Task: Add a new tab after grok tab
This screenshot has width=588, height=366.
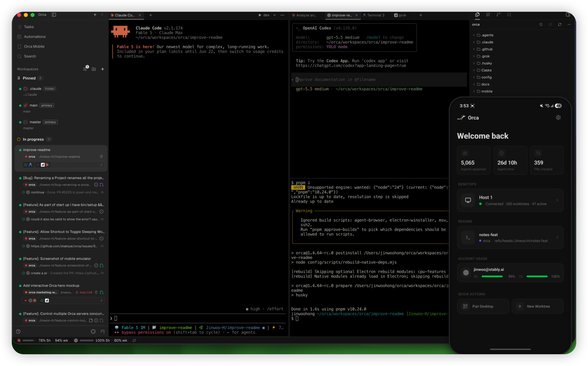Action: coord(421,15)
